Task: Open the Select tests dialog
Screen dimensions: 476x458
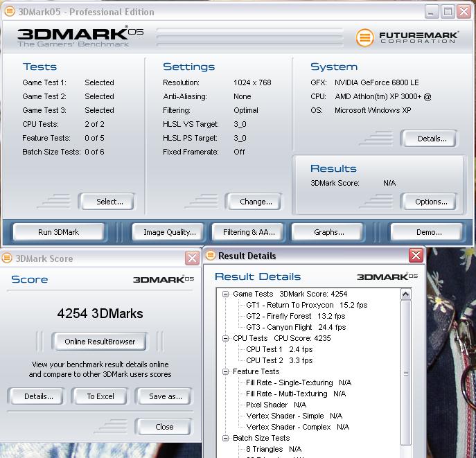Action: point(107,202)
